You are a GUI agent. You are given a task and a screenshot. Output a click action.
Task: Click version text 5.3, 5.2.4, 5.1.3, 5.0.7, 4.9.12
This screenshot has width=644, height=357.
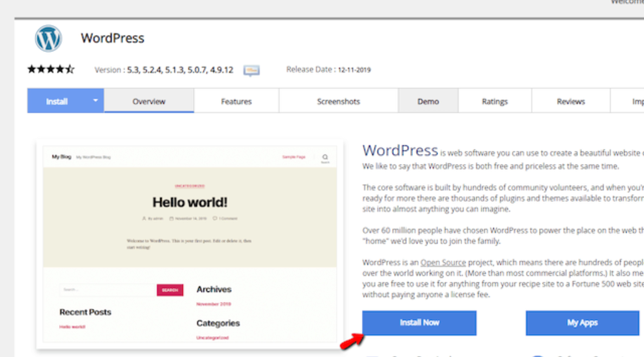tap(180, 70)
